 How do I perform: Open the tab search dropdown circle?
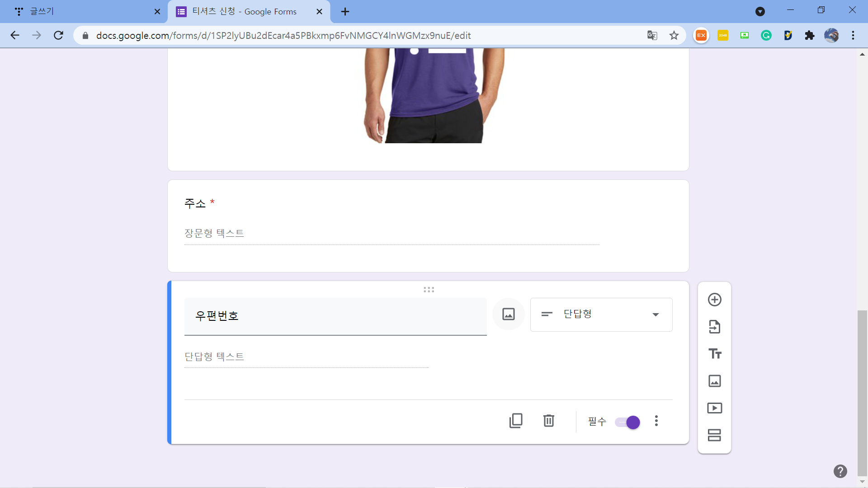click(760, 12)
